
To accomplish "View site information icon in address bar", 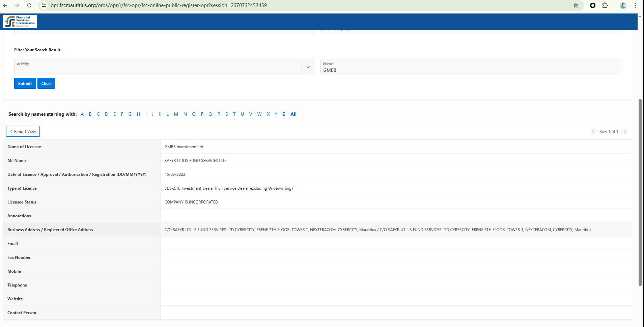I will (x=44, y=5).
